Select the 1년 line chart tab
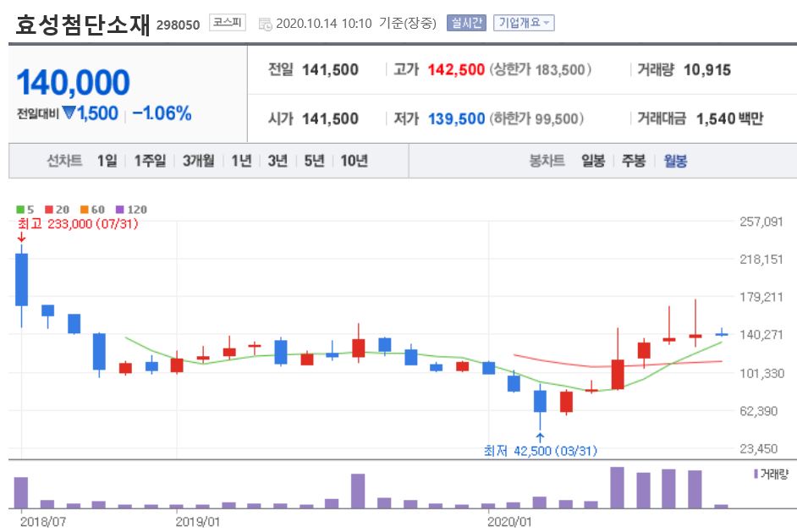This screenshot has height=532, width=797. pyautogui.click(x=241, y=161)
